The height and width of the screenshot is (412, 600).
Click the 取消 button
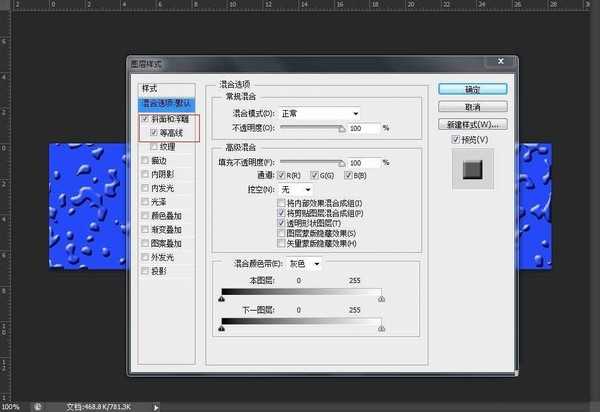473,106
